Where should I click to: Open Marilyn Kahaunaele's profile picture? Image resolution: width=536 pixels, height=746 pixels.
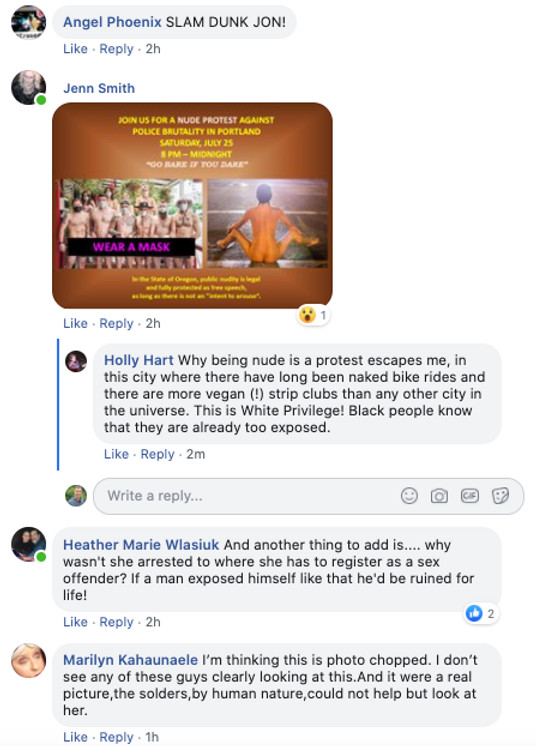pyautogui.click(x=29, y=660)
